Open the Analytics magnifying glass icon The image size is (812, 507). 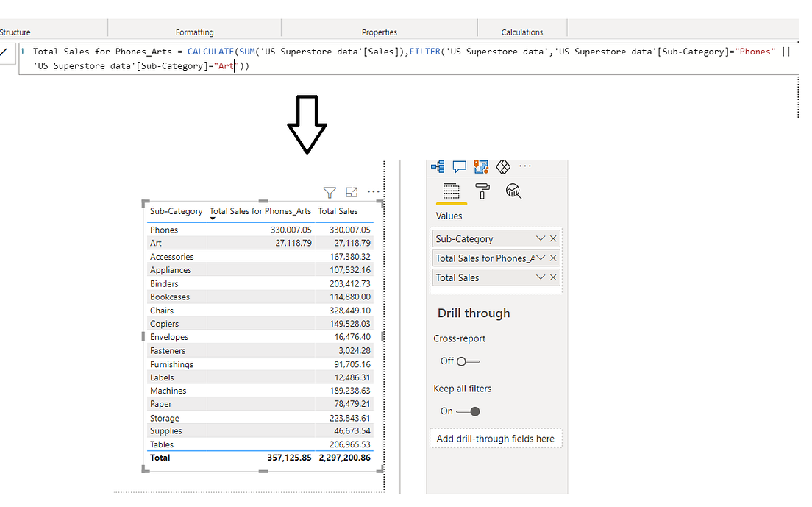(513, 191)
